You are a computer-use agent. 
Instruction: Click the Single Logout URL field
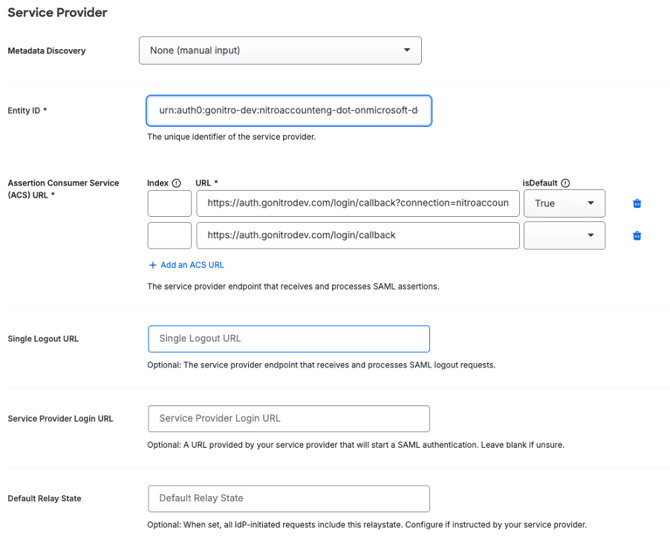point(289,339)
